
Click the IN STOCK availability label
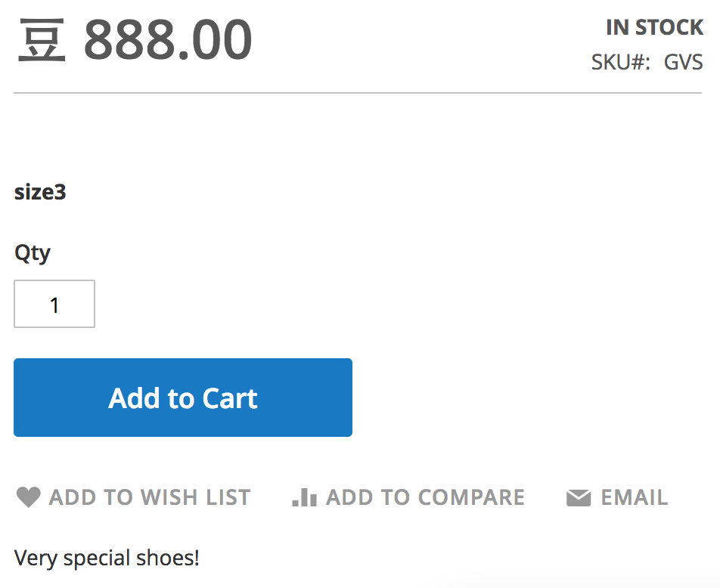click(x=654, y=28)
